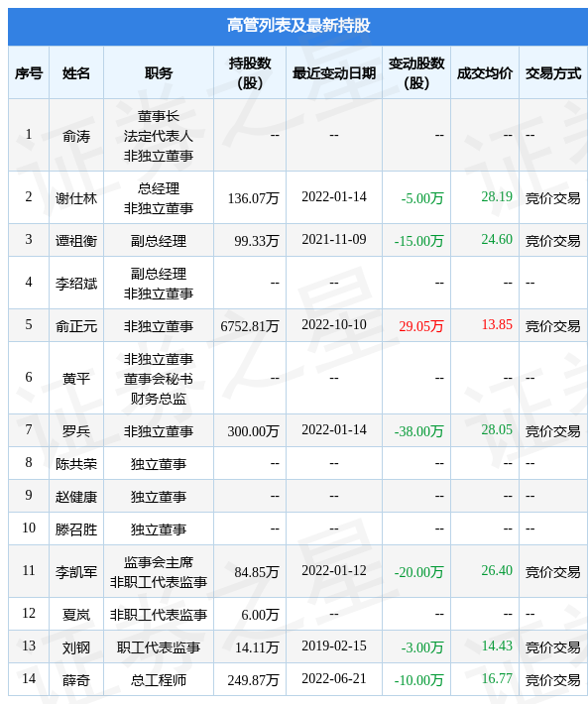Click the average price 24.60
Image resolution: width=588 pixels, height=704 pixels.
point(497,239)
